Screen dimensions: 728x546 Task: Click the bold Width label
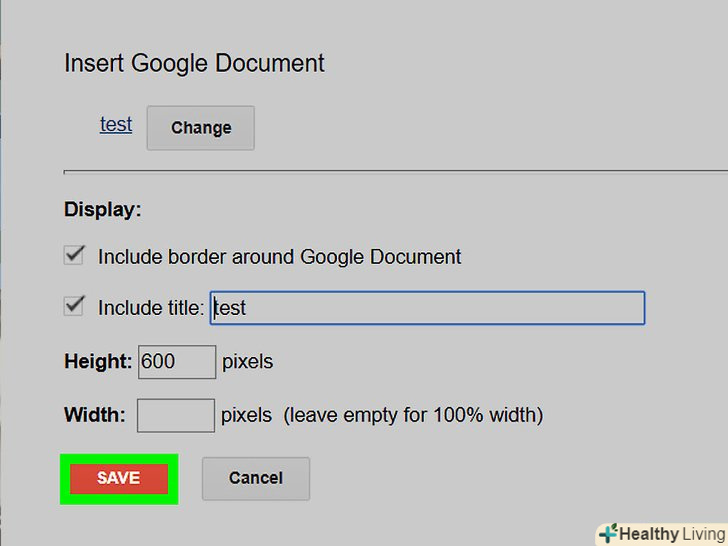click(x=94, y=414)
